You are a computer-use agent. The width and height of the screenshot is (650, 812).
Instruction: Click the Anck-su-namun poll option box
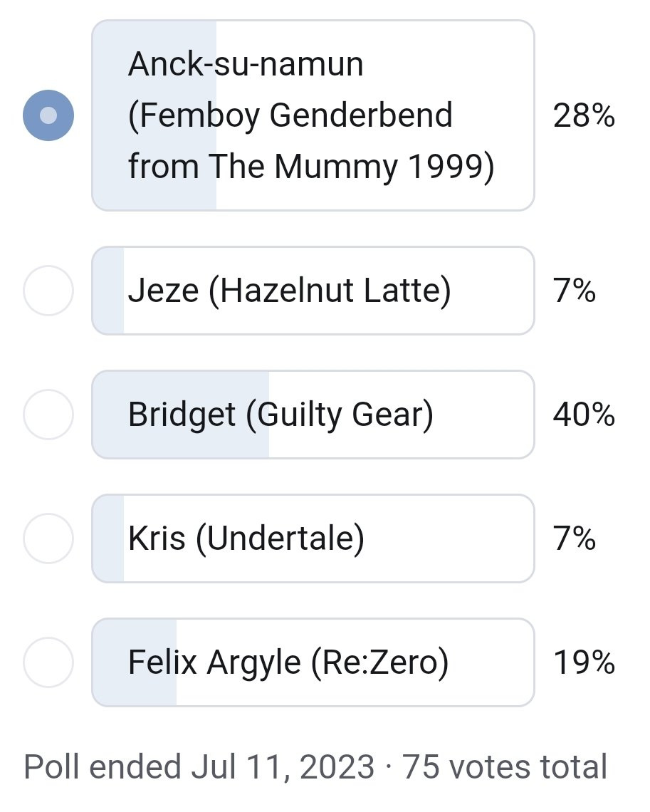point(313,115)
